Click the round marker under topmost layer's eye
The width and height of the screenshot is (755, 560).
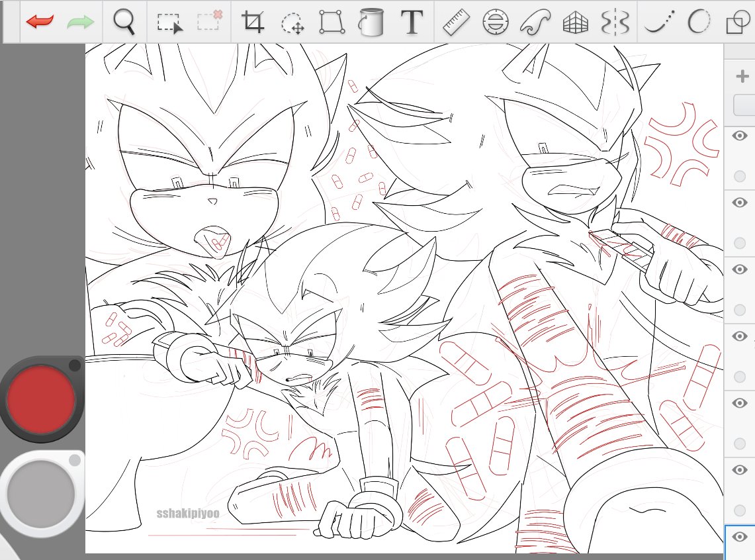point(740,176)
